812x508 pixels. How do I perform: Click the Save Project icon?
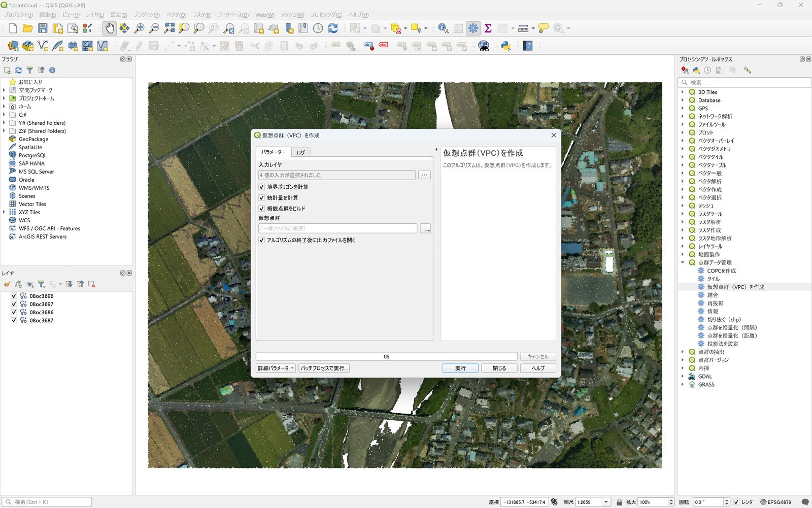coord(43,28)
